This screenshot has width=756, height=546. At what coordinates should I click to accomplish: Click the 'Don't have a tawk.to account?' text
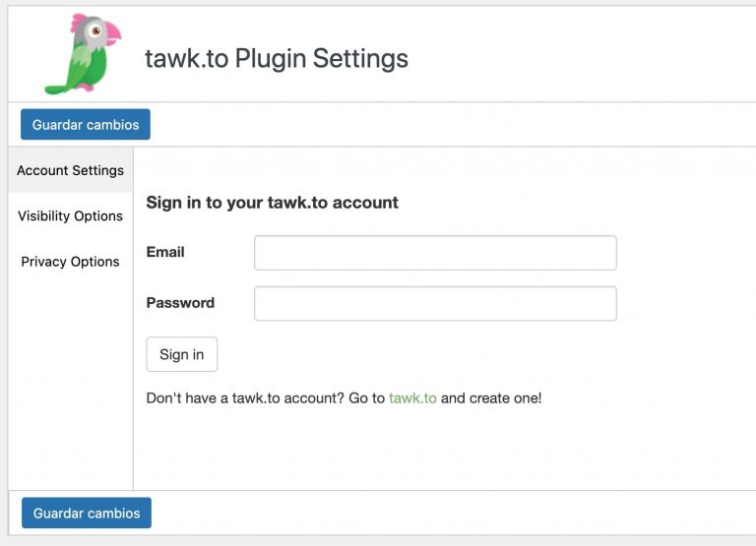click(244, 398)
